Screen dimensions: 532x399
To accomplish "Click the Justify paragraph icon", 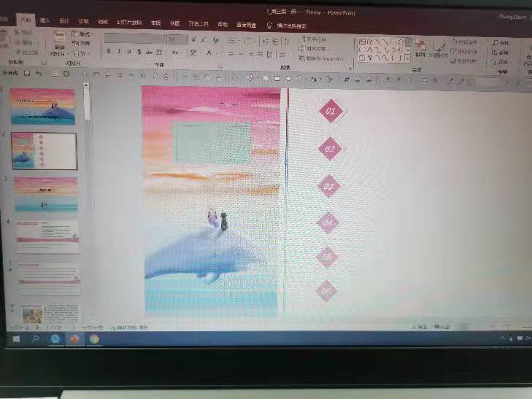I will (261, 54).
